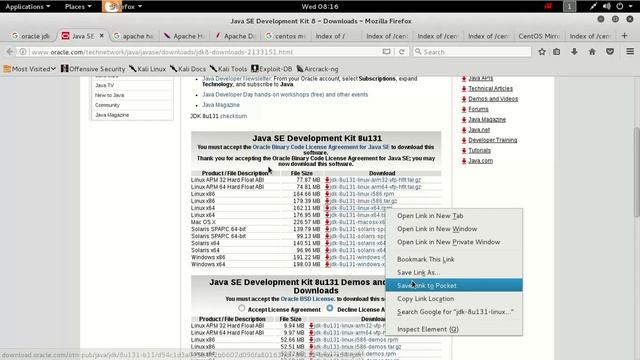Switch to the oracle jdk tab
Screen dimensions: 640x360
click(31, 36)
